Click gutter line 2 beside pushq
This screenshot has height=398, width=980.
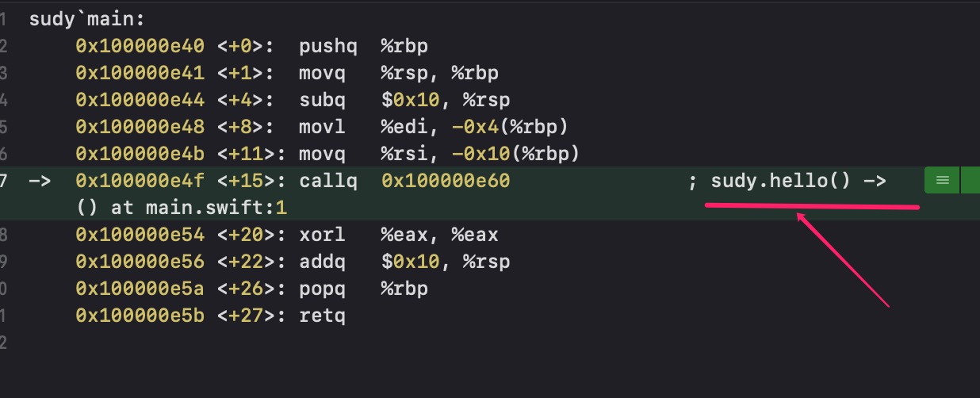pyautogui.click(x=4, y=46)
